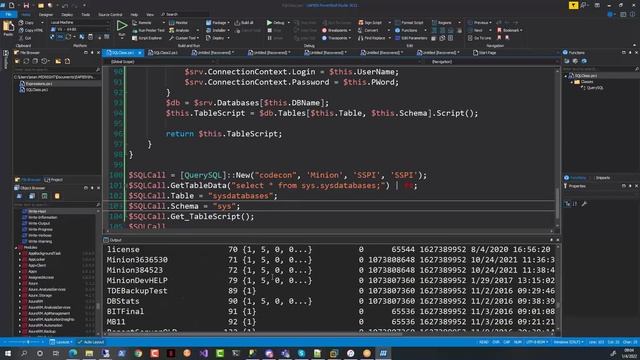The image size is (640, 360).
Task: Collapse the Modules tree node
Action: pyautogui.click(x=16, y=247)
